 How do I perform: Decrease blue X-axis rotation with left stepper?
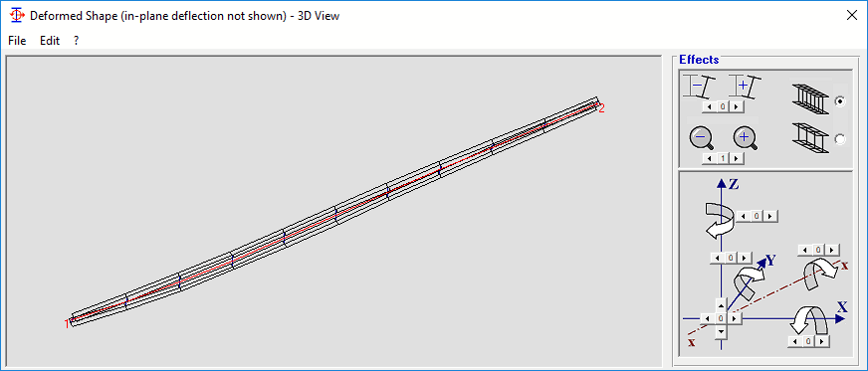(x=795, y=342)
